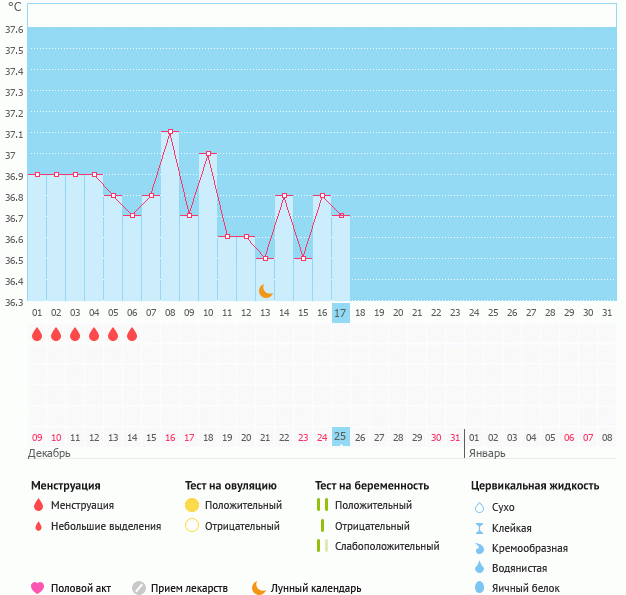
Task: Select the highlighted date 25 December
Action: click(341, 437)
